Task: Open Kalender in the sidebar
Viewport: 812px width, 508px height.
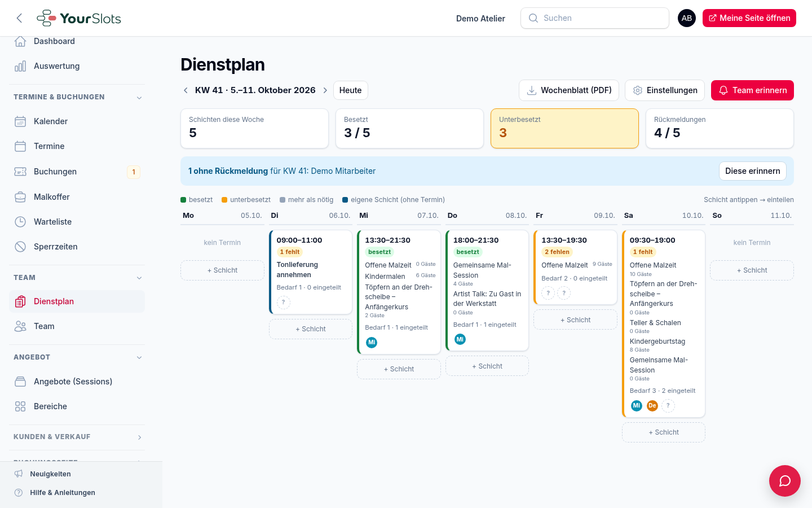Action: [x=77, y=121]
